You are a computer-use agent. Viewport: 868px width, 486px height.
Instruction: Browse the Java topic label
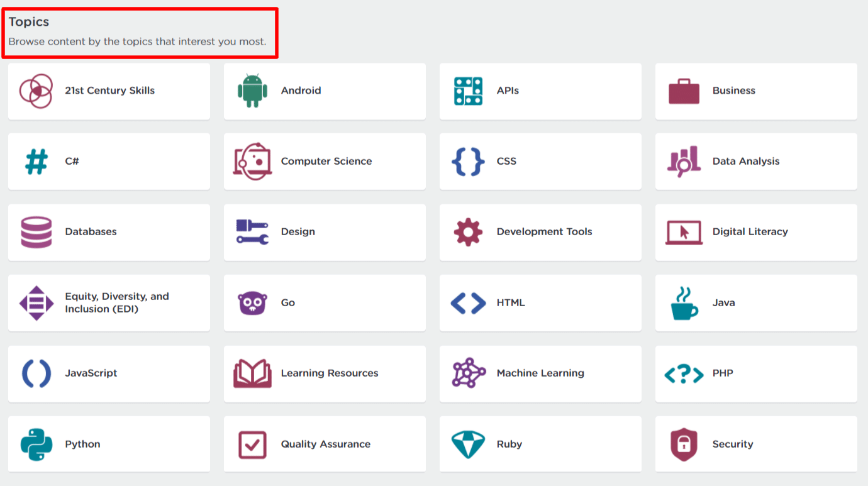[x=723, y=302]
